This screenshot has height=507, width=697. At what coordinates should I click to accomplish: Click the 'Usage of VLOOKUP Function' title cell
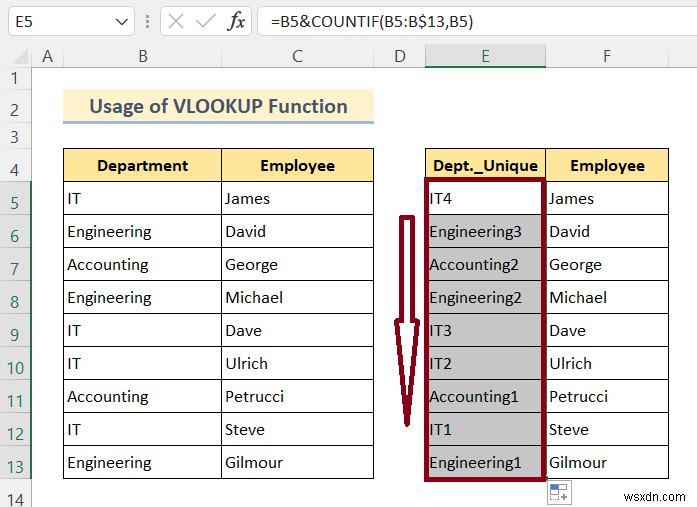[218, 106]
